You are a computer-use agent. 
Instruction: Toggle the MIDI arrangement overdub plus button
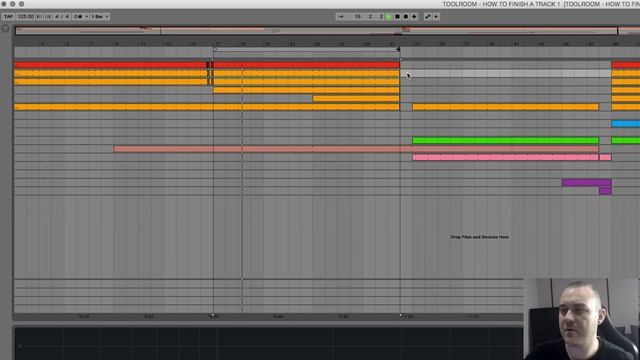point(414,17)
